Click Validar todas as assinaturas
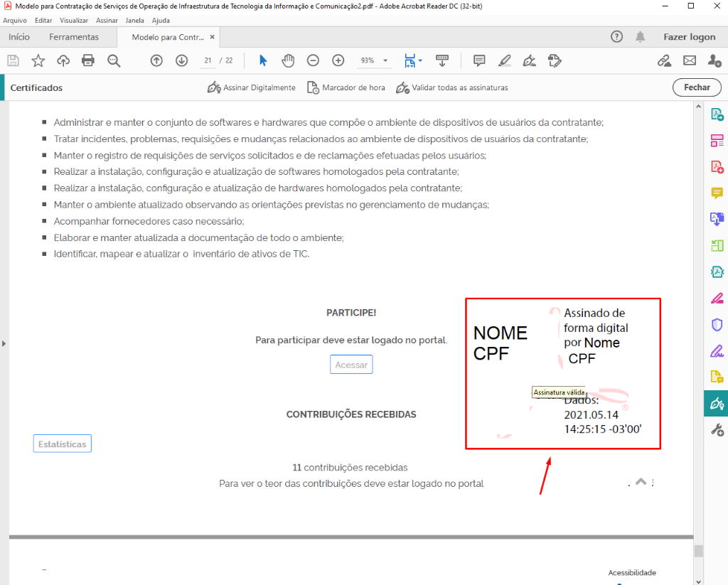Screen dimensions: 728x585 451,87
